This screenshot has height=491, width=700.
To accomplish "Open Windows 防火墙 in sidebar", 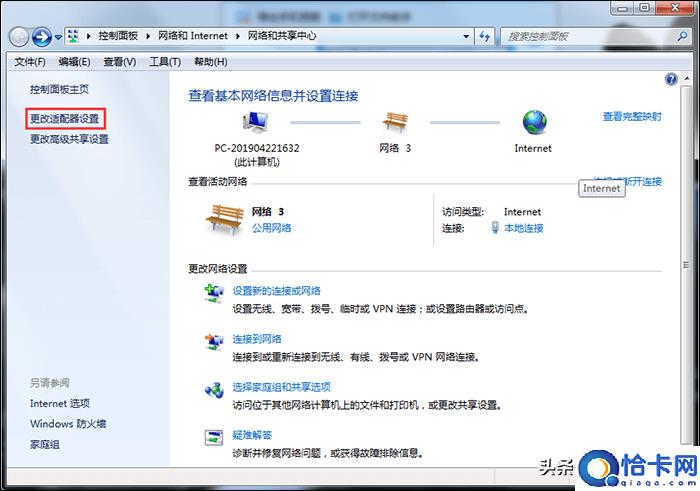I will 68,424.
